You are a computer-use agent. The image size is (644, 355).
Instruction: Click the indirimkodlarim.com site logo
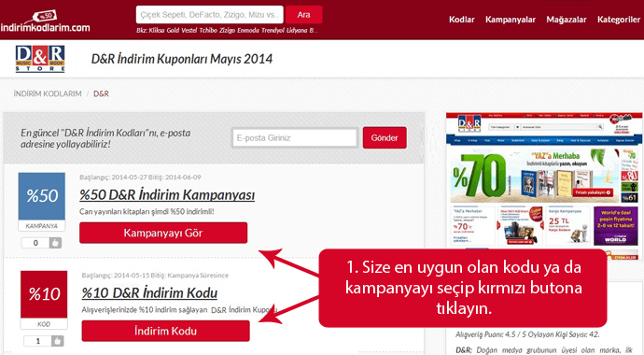click(x=45, y=21)
